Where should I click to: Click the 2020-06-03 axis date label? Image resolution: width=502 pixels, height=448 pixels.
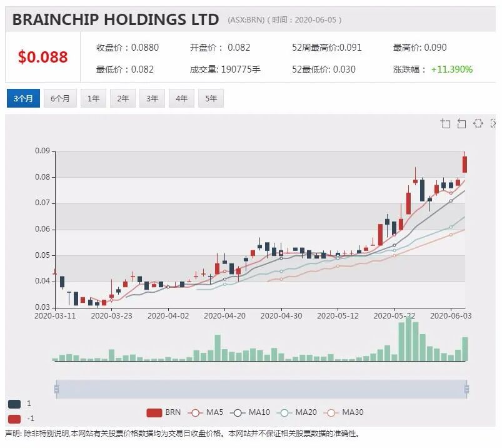(451, 316)
